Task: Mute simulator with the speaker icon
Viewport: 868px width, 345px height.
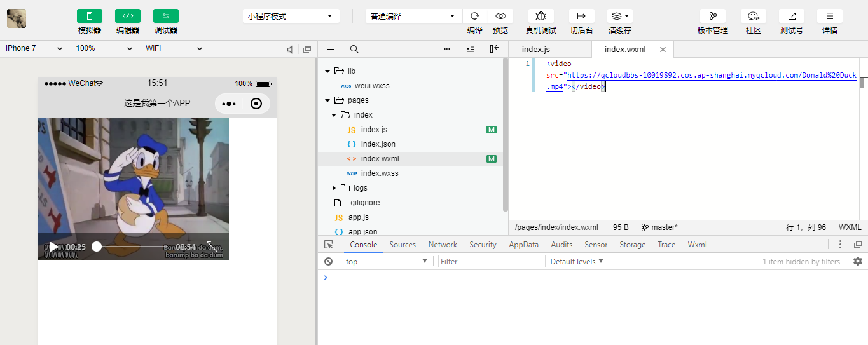Action: point(290,50)
